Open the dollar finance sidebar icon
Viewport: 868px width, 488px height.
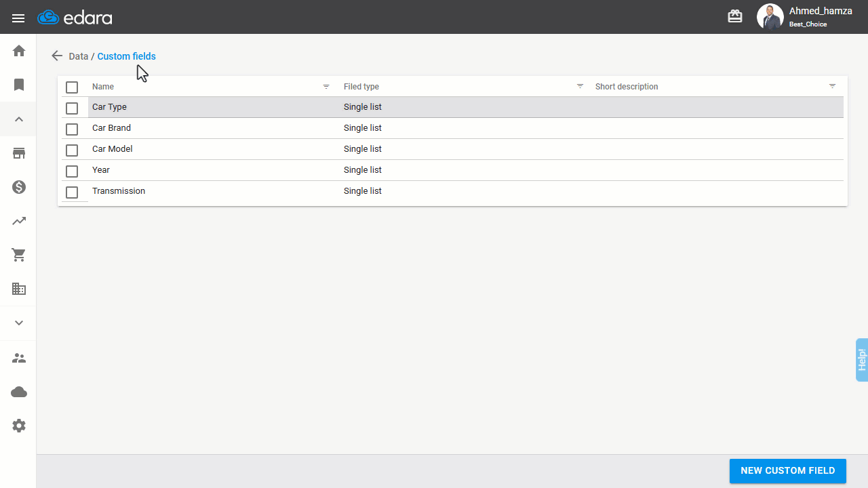[19, 187]
